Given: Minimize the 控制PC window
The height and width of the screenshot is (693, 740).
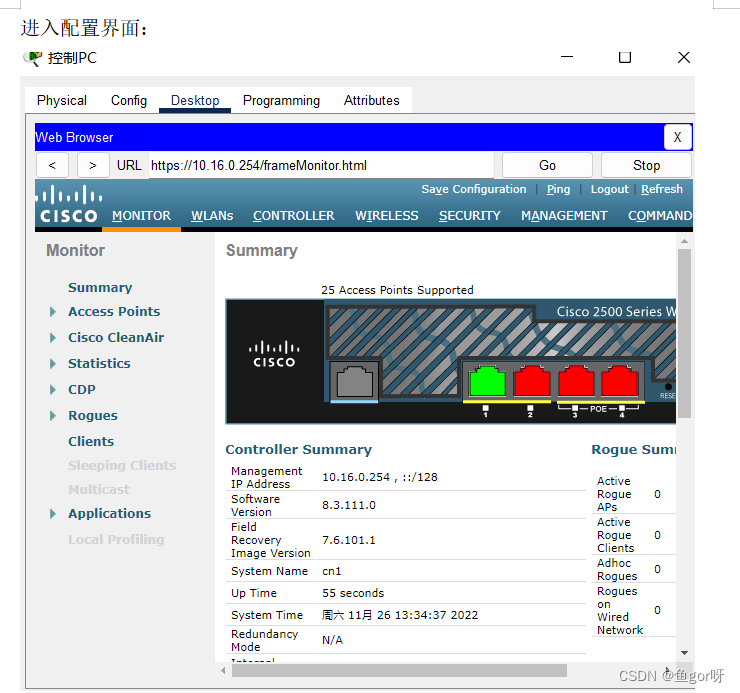Looking at the screenshot, I should pyautogui.click(x=567, y=57).
